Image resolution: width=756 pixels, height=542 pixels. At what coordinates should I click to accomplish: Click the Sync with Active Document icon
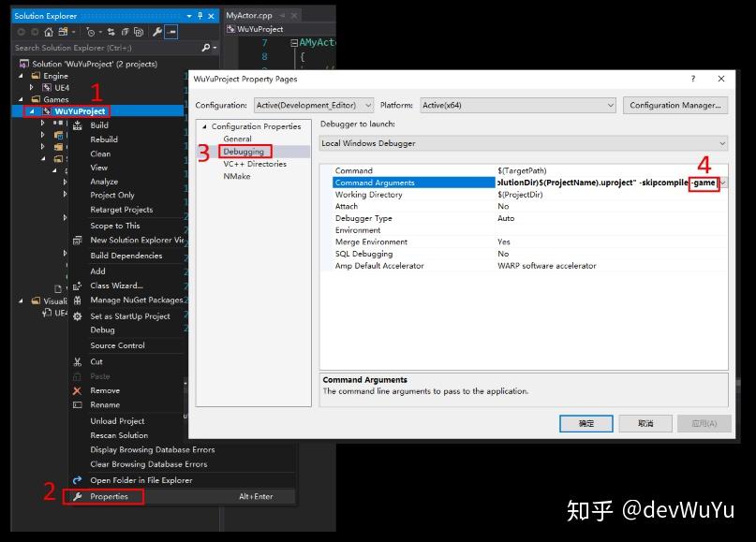(111, 31)
